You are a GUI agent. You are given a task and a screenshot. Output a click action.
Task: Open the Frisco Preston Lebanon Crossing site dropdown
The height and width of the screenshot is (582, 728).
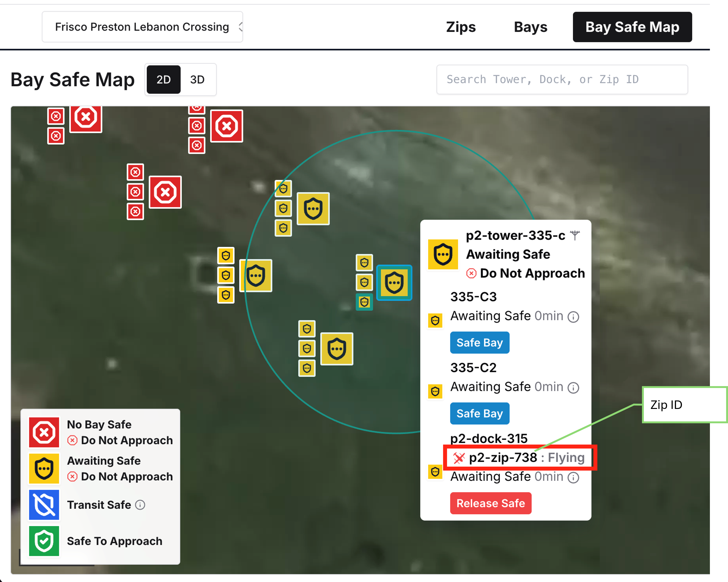142,27
